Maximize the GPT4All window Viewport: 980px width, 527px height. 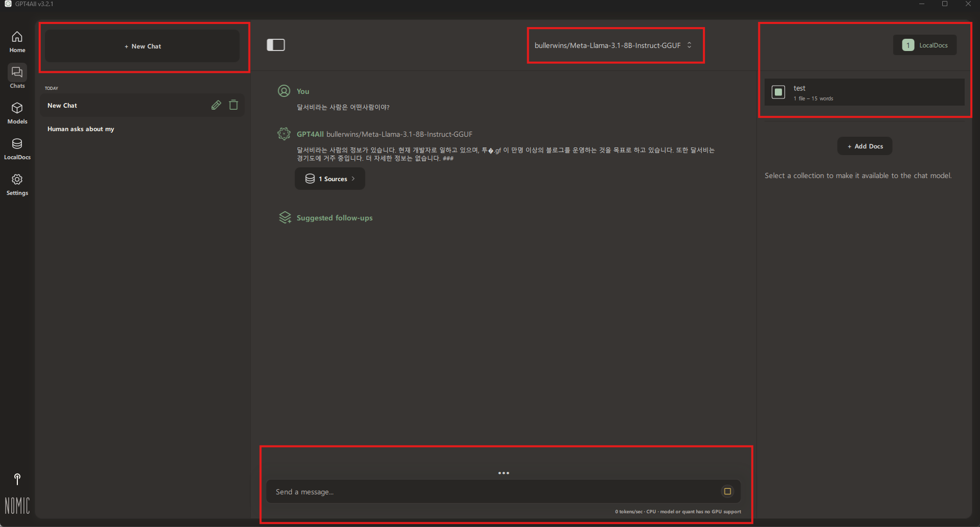pos(945,4)
